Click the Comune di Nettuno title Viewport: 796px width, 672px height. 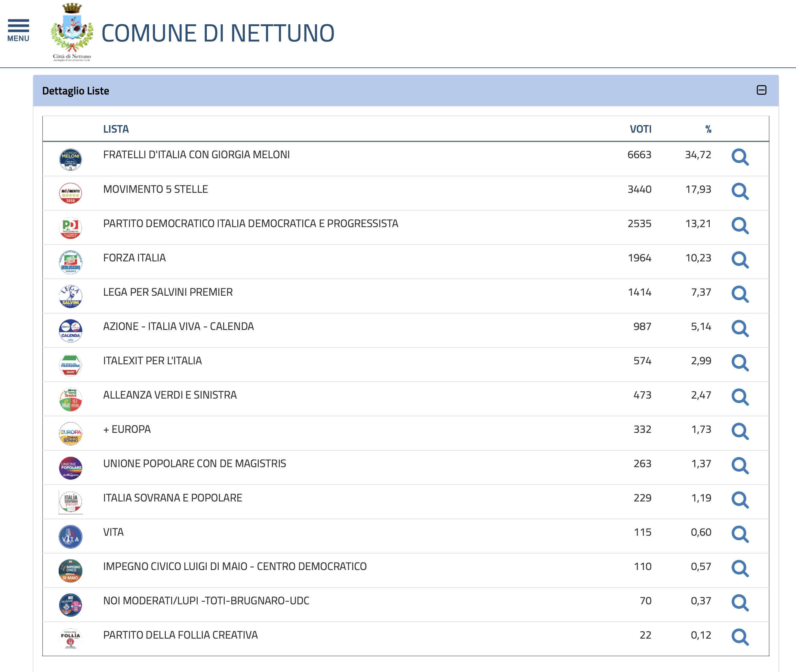click(x=218, y=33)
